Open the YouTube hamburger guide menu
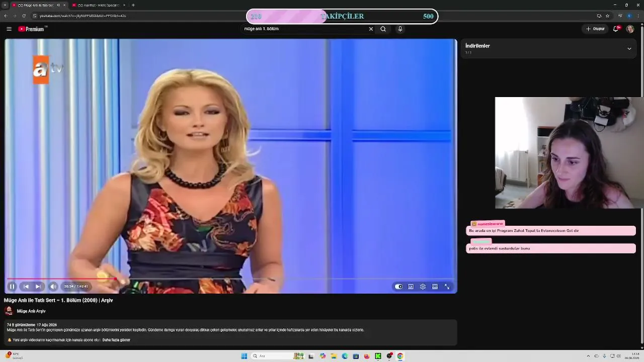The width and height of the screenshot is (644, 362). coord(9,29)
